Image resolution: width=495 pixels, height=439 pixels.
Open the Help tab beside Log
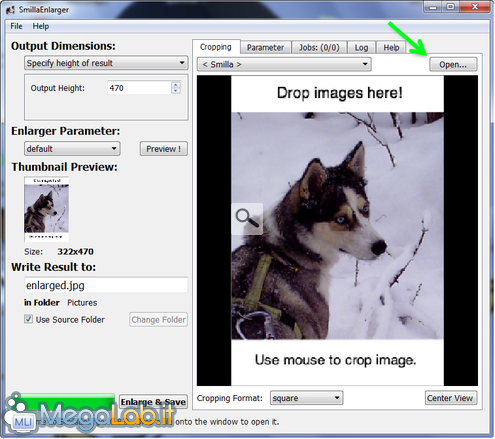coord(391,48)
